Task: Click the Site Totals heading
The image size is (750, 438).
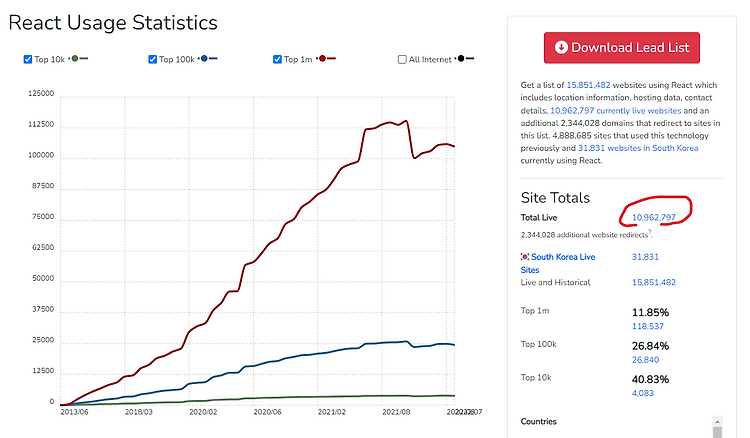Action: tap(555, 198)
